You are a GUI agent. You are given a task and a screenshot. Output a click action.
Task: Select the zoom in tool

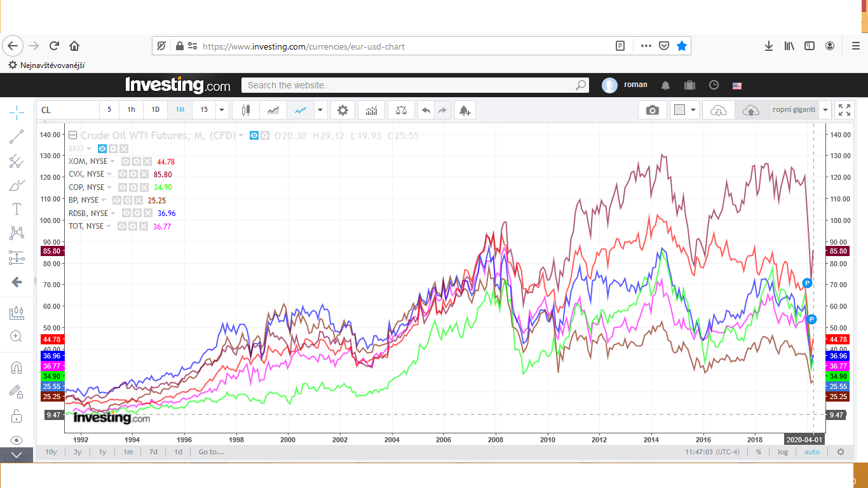click(x=17, y=337)
